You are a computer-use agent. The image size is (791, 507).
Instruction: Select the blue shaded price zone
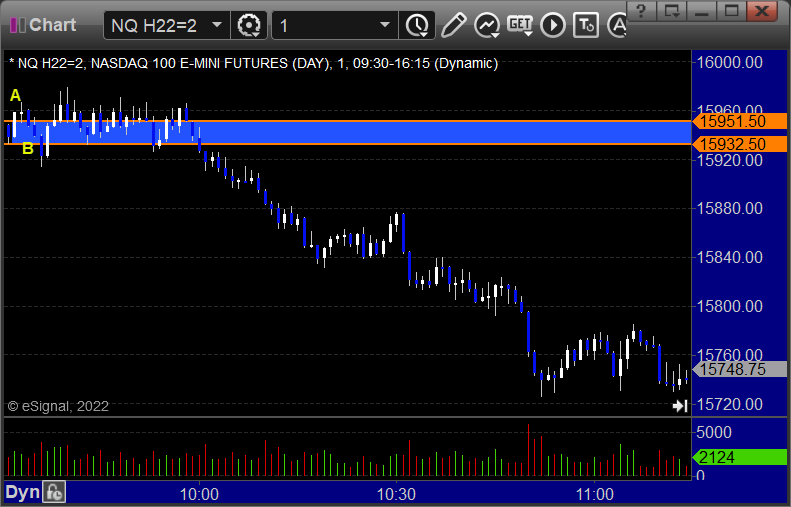(x=347, y=133)
